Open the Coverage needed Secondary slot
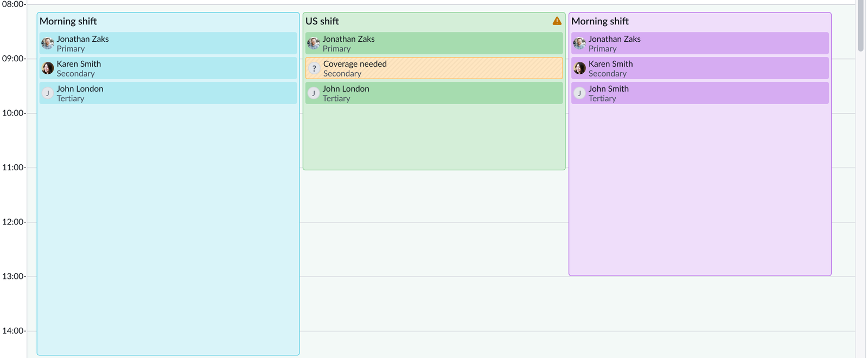The height and width of the screenshot is (358, 868). pyautogui.click(x=434, y=68)
